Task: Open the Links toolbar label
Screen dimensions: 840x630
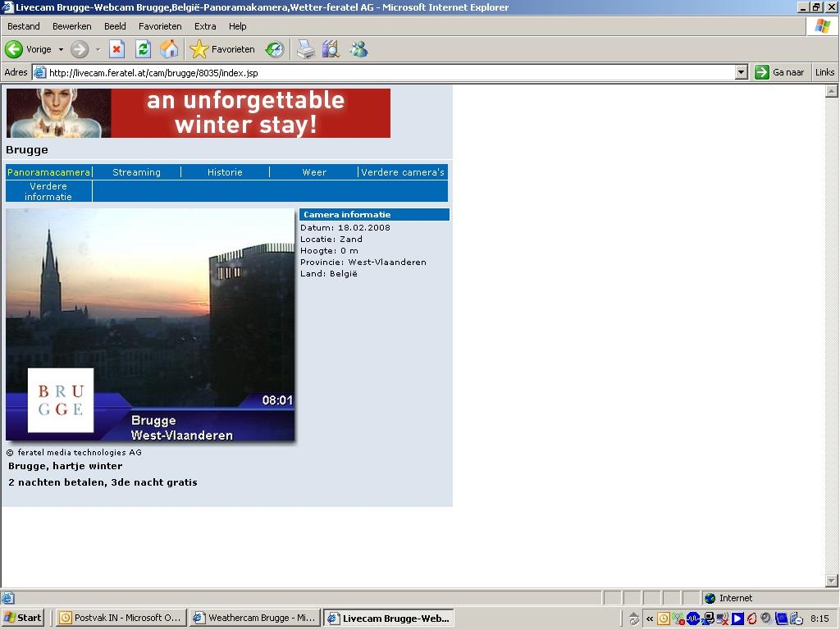Action: point(824,72)
